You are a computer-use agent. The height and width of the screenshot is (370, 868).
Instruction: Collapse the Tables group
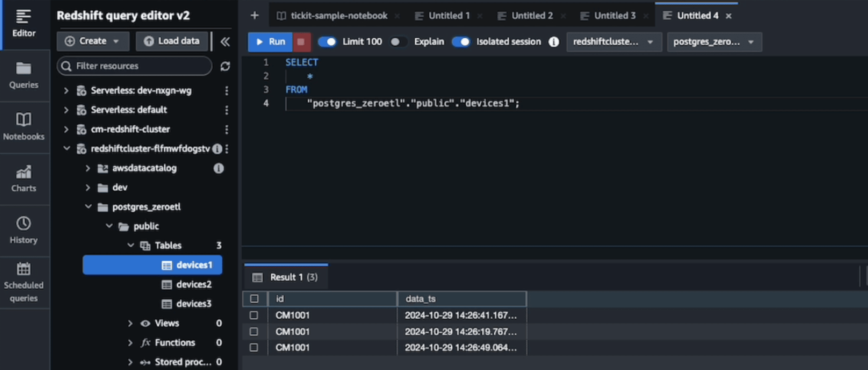pos(131,246)
